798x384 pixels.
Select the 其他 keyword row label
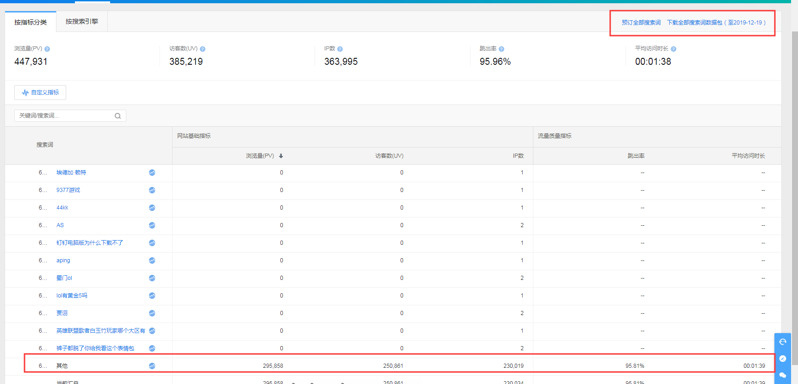(61, 366)
